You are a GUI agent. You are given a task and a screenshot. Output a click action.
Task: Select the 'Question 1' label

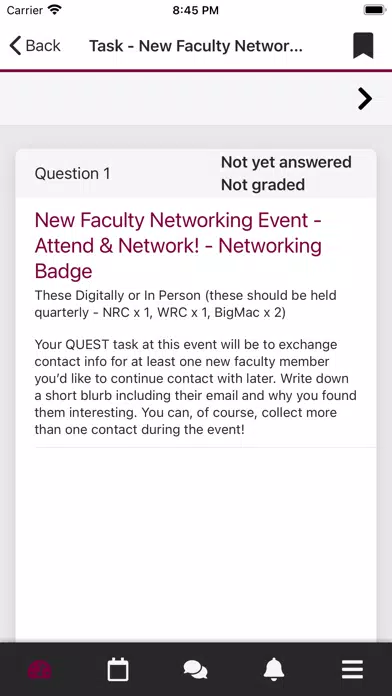click(72, 174)
